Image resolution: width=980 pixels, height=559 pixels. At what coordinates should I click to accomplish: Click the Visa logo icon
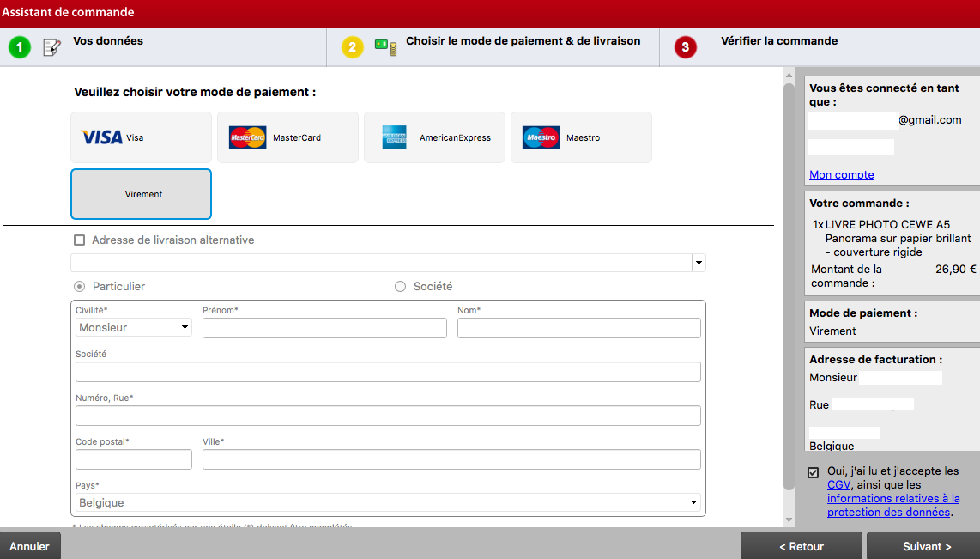101,137
